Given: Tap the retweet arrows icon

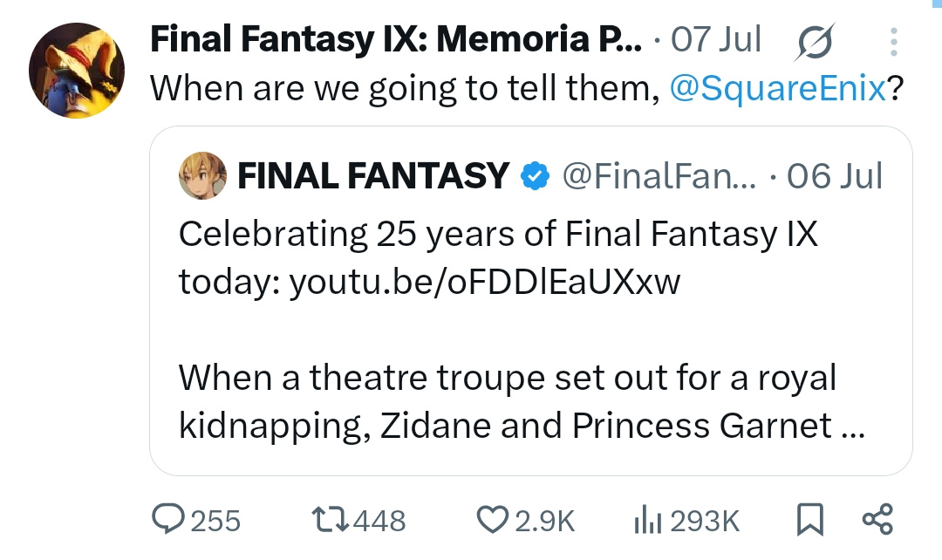Looking at the screenshot, I should point(330,520).
